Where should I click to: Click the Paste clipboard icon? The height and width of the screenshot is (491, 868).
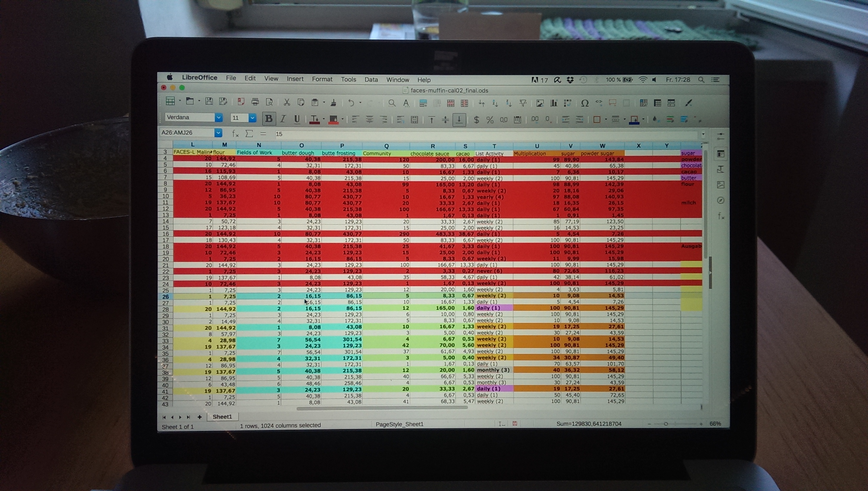pyautogui.click(x=315, y=102)
